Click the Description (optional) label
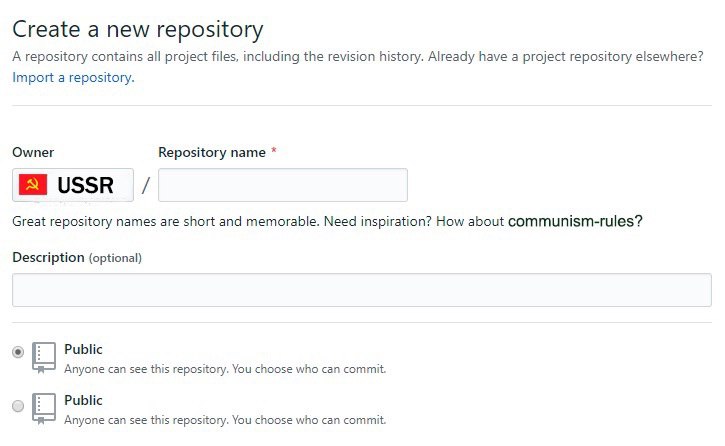Viewport: 725px width, 446px height. [x=77, y=257]
